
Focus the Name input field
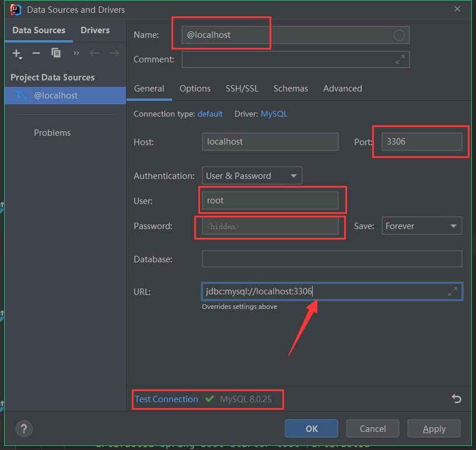coord(295,35)
